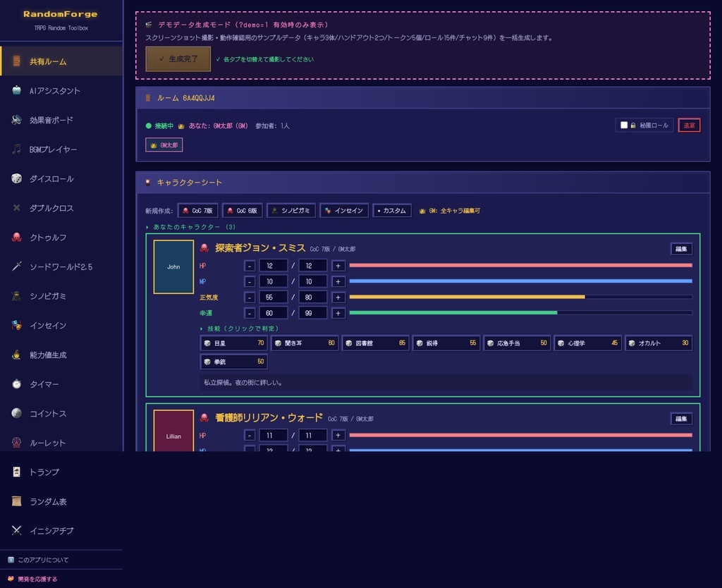The height and width of the screenshot is (588, 722).
Task: Open the BGMプレイヤー sidebar item
Action: click(x=62, y=149)
